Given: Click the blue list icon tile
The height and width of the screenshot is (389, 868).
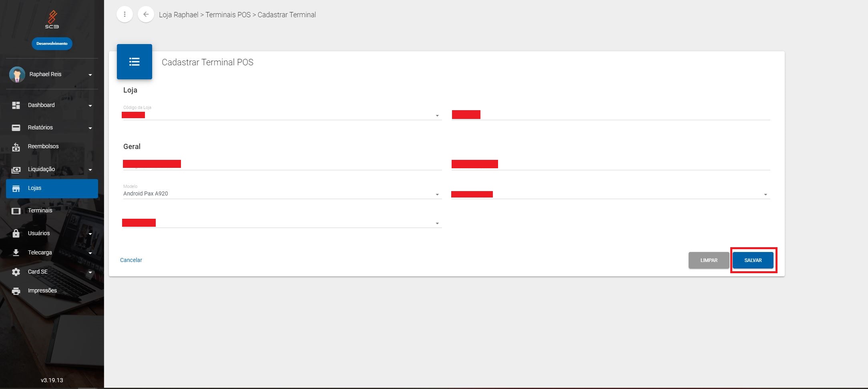Looking at the screenshot, I should (x=134, y=62).
